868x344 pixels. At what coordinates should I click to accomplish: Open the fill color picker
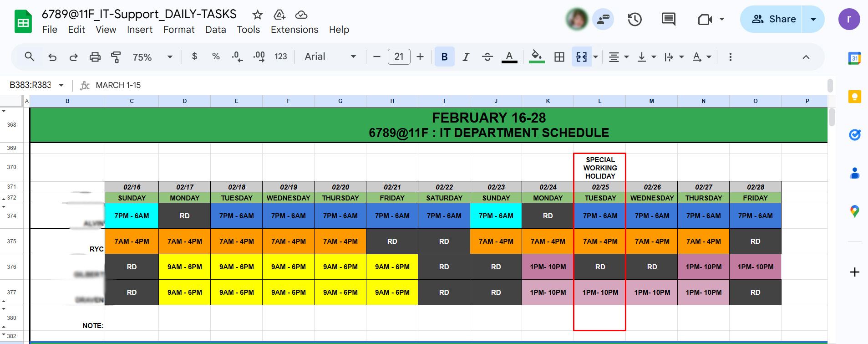click(537, 57)
